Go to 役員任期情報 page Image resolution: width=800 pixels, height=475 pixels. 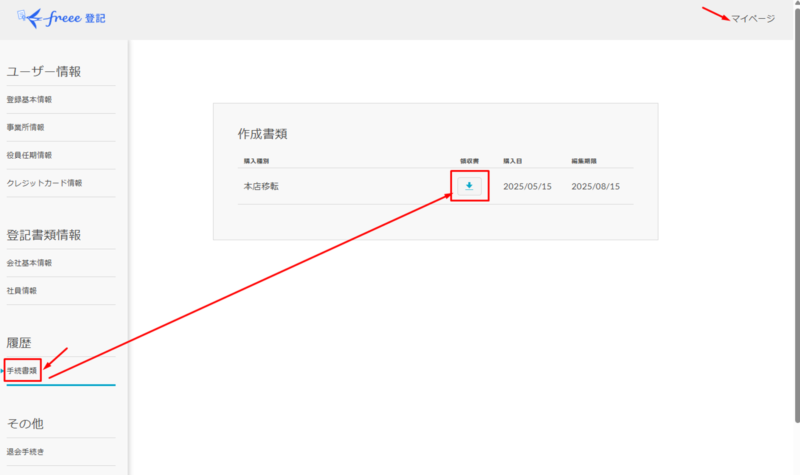[x=30, y=155]
